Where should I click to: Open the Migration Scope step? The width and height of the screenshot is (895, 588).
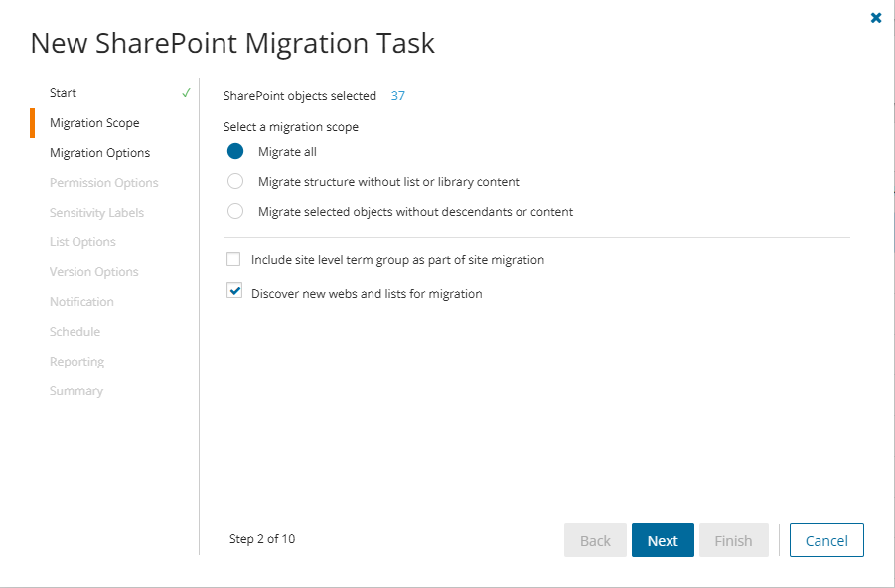pyautogui.click(x=94, y=123)
